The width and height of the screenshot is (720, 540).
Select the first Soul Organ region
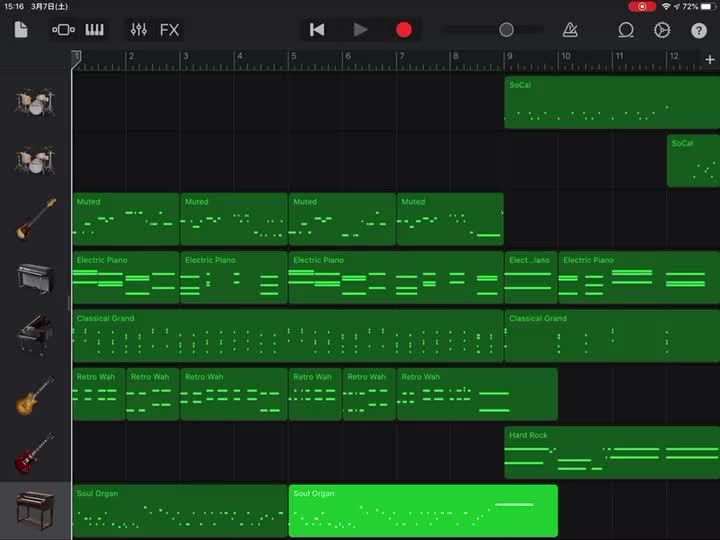[180, 511]
